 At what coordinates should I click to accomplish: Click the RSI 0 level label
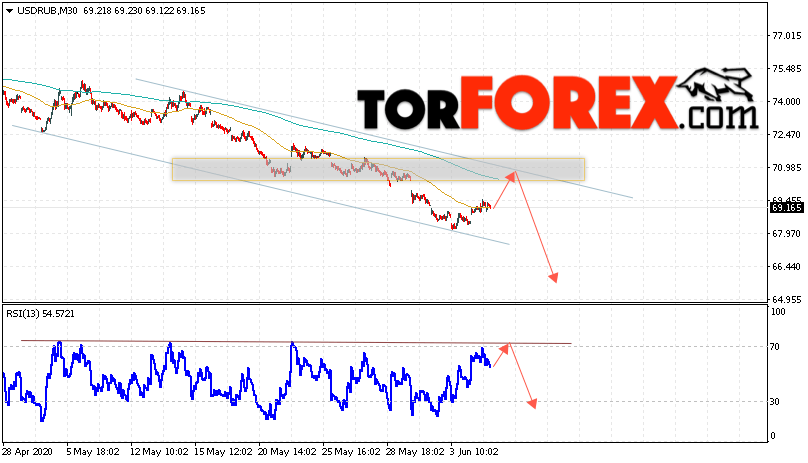(x=772, y=436)
